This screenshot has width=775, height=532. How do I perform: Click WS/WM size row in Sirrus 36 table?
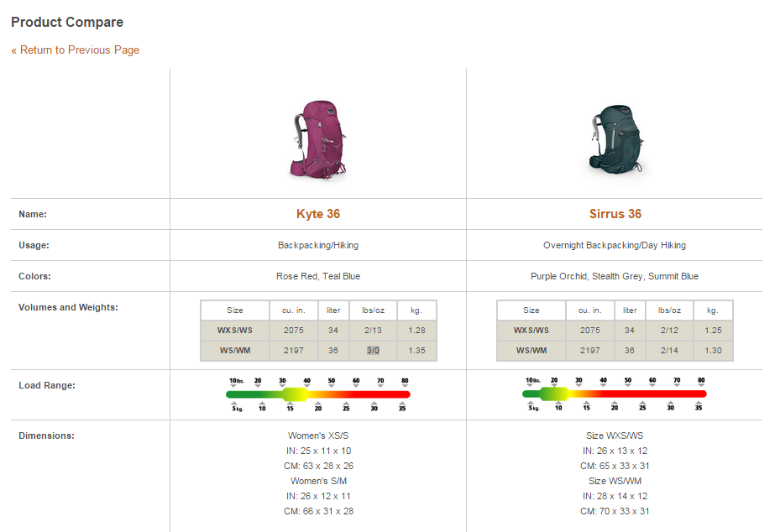(x=531, y=351)
